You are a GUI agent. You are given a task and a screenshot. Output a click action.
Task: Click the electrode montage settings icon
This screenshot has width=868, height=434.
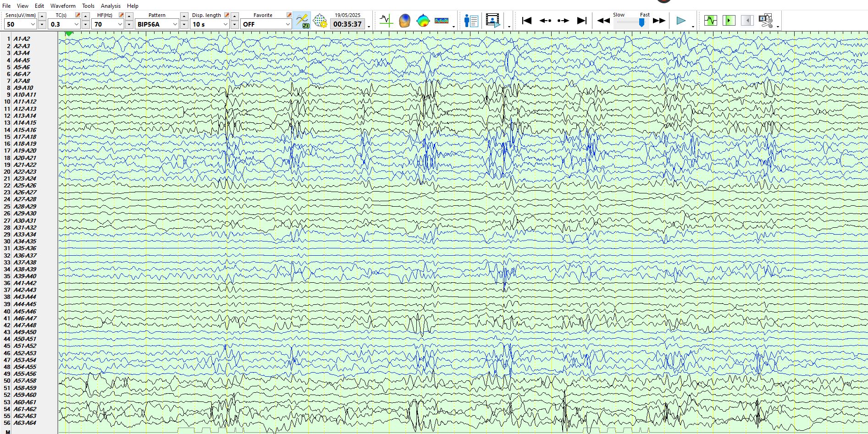[x=320, y=21]
